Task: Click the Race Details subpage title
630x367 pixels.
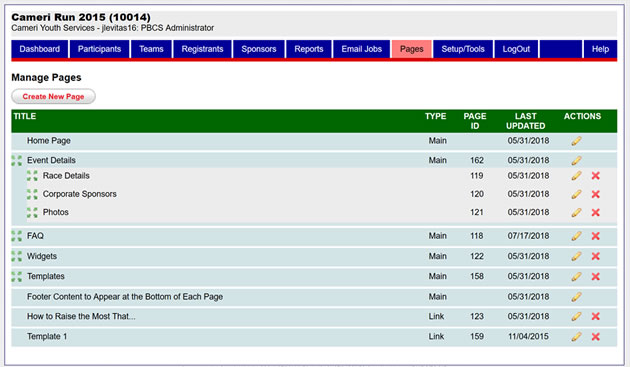Action: [x=66, y=176]
